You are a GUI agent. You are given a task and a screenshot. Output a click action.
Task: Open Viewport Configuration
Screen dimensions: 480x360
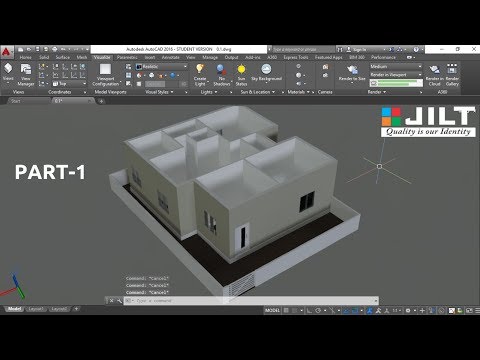105,75
